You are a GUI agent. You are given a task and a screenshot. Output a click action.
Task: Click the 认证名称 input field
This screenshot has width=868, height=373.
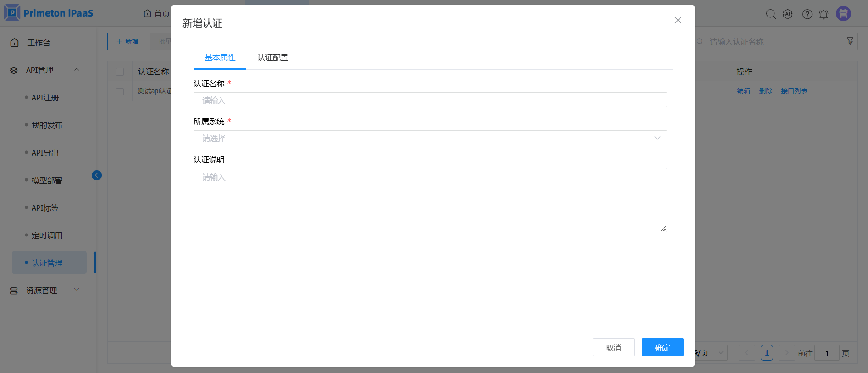pyautogui.click(x=430, y=100)
